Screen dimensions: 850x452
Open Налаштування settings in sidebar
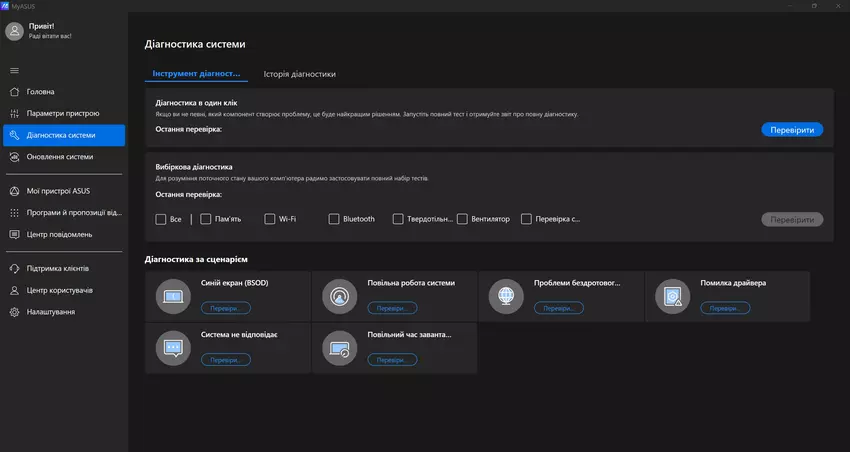coord(50,312)
